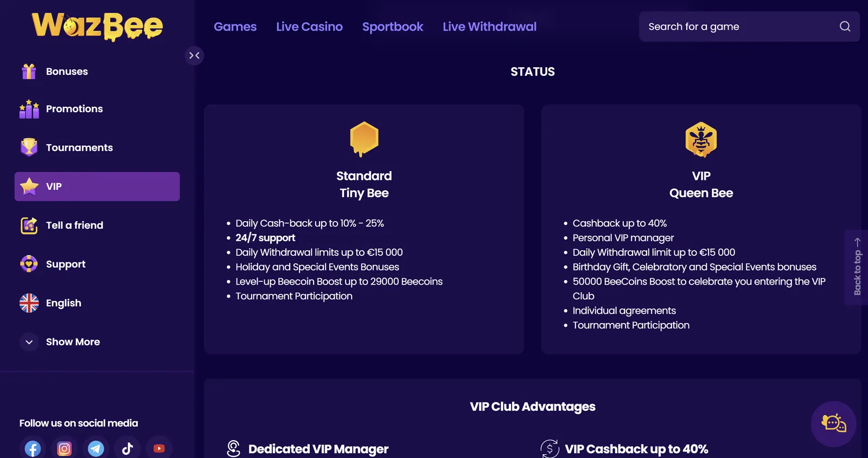
Task: Go to the Games tab
Action: 235,27
